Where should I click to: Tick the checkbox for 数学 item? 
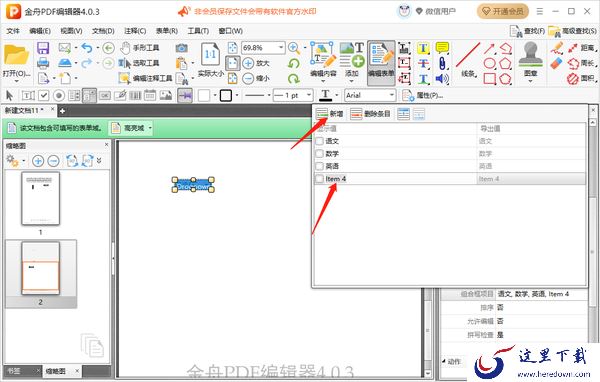pos(320,154)
